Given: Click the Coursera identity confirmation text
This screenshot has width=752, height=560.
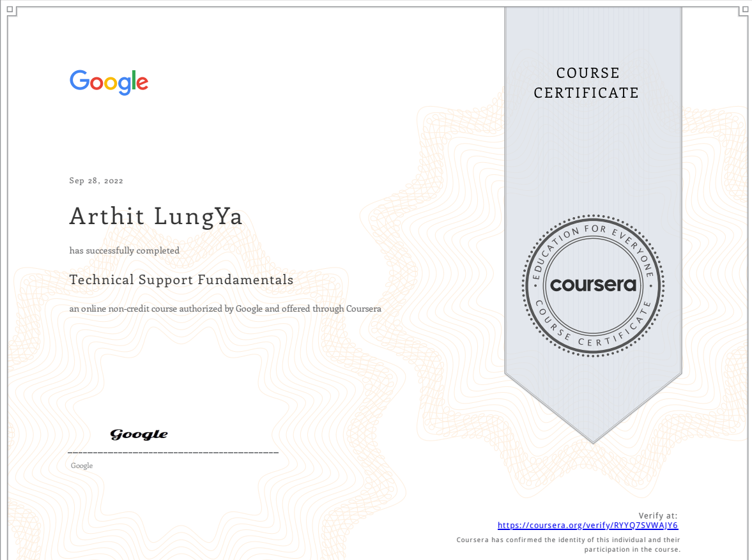Looking at the screenshot, I should [x=568, y=545].
